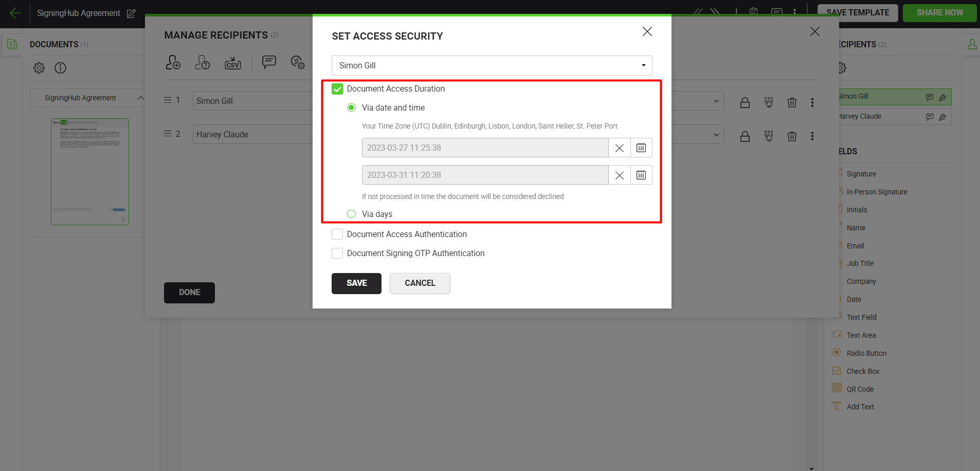Viewport: 980px width, 471px height.
Task: Uncheck Document Access Duration checkbox
Action: [x=337, y=89]
